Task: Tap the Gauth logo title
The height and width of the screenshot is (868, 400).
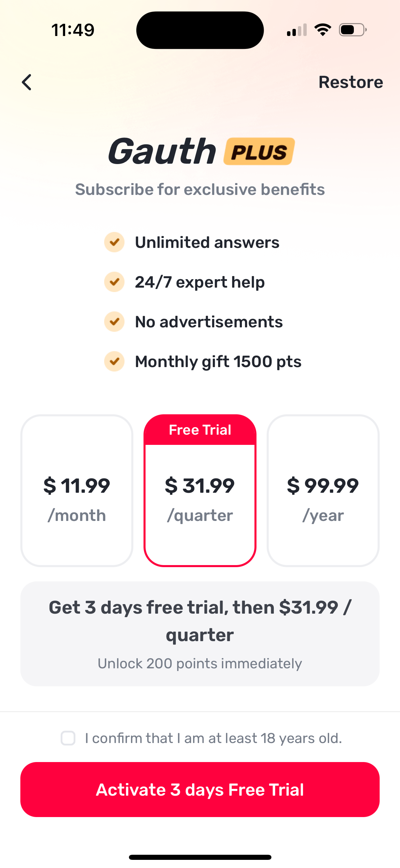Action: [x=162, y=151]
